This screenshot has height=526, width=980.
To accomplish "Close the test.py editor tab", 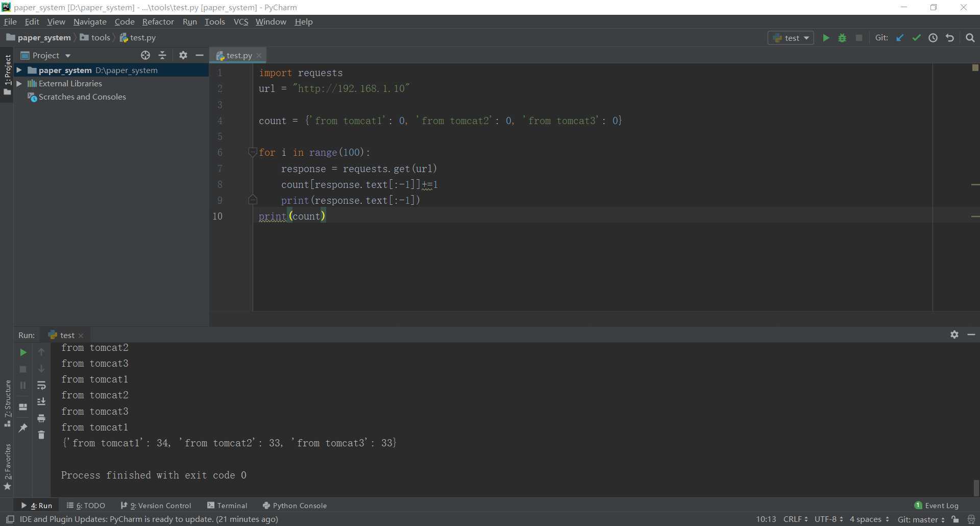I will click(x=259, y=56).
